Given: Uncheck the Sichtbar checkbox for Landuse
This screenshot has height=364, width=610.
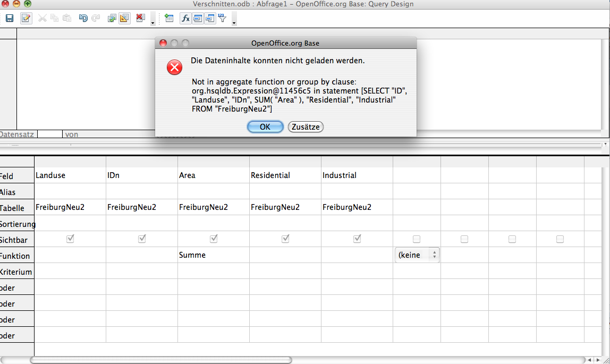Looking at the screenshot, I should point(70,239).
